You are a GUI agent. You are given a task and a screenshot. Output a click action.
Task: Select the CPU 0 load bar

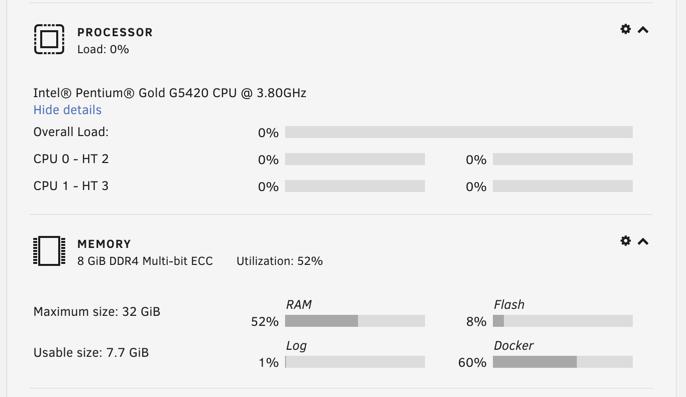pyautogui.click(x=355, y=159)
